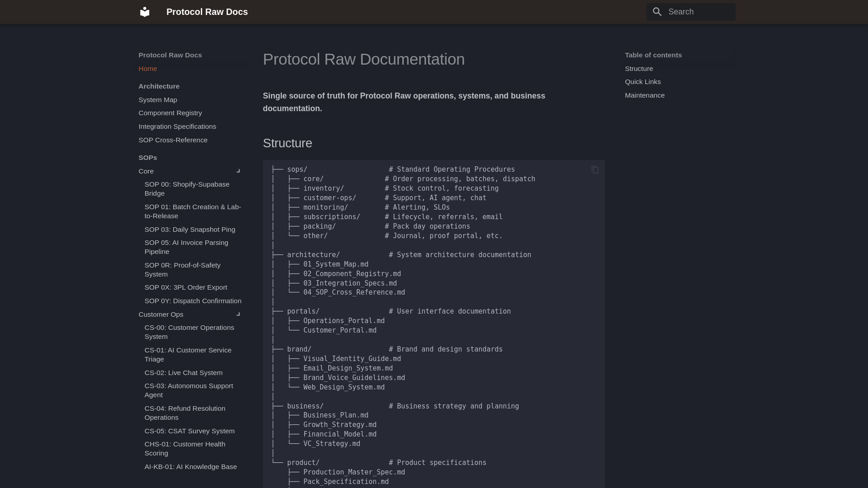Click the Business_Plan.md line

[x=336, y=415]
